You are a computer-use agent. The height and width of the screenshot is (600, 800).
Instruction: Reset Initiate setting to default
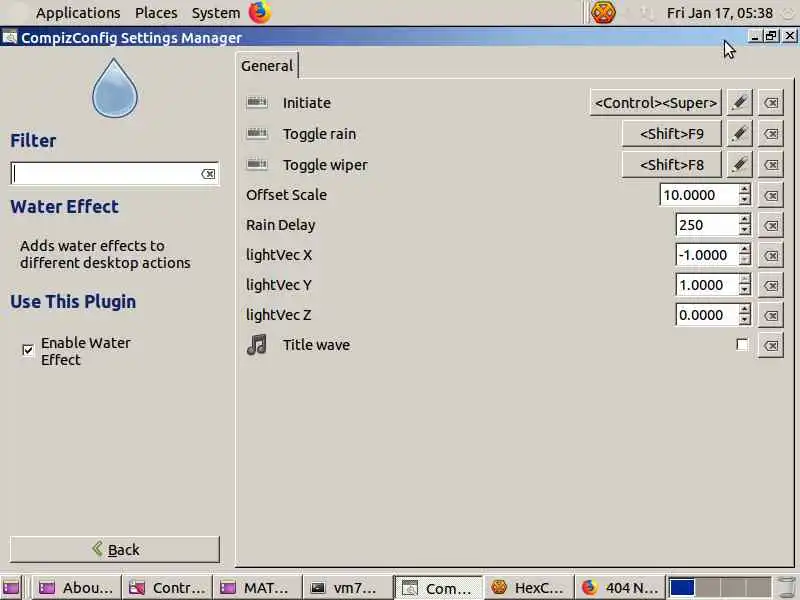770,103
